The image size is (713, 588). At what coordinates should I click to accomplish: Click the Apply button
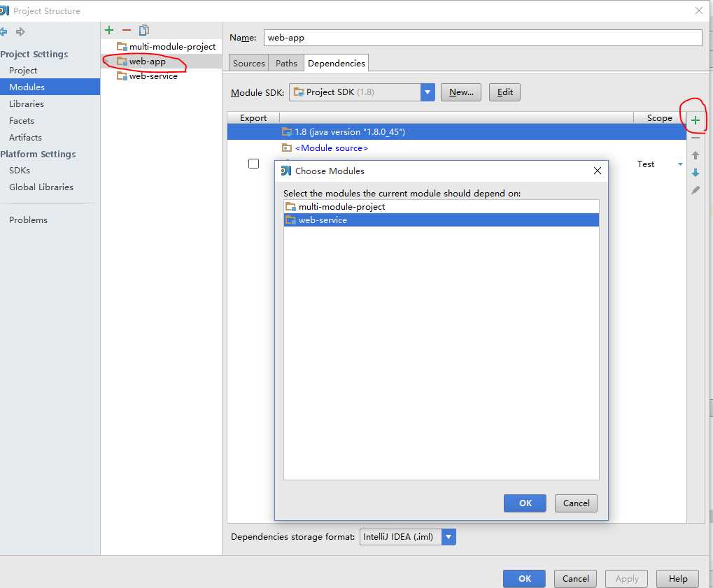tap(627, 578)
